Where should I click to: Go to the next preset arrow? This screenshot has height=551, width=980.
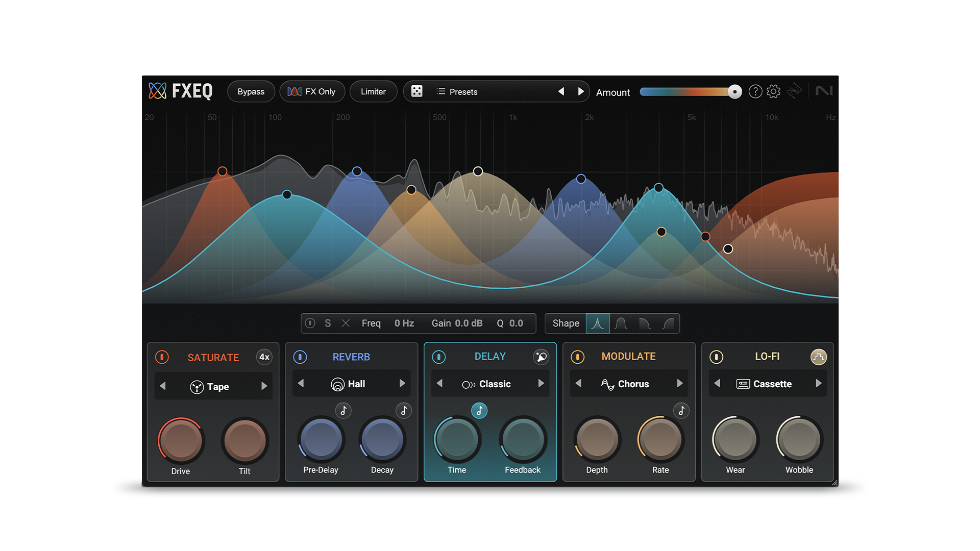(580, 91)
